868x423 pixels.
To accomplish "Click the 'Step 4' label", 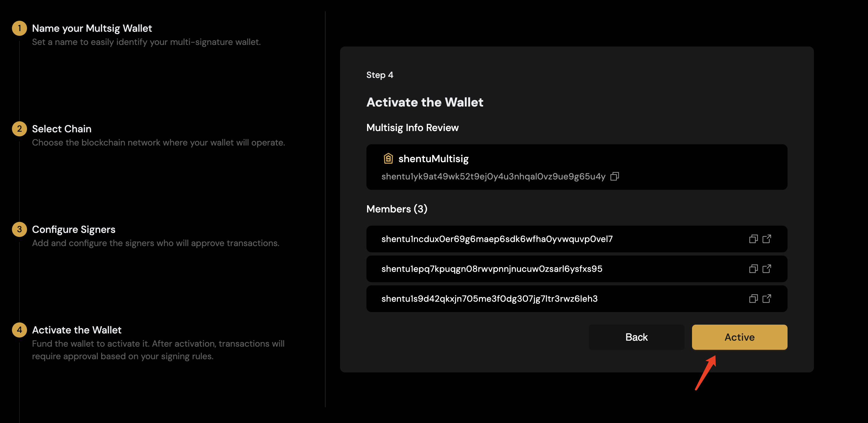I will (380, 75).
